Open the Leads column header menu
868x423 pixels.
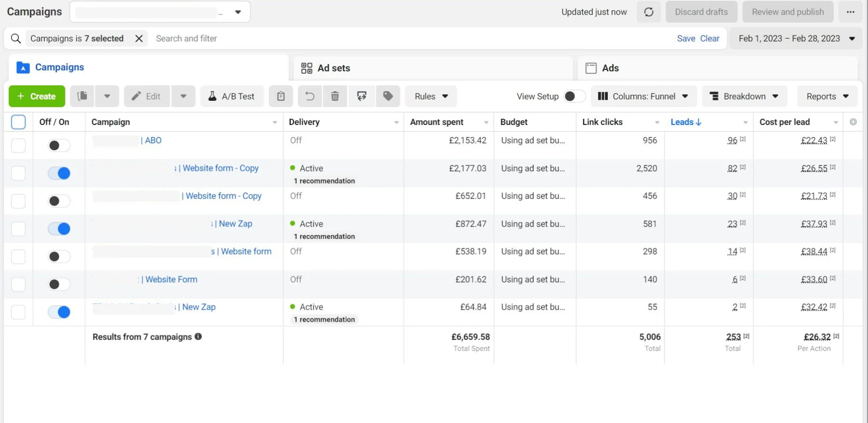(746, 123)
